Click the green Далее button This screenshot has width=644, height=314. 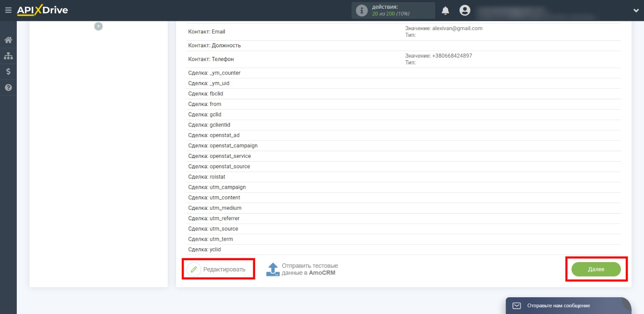596,269
